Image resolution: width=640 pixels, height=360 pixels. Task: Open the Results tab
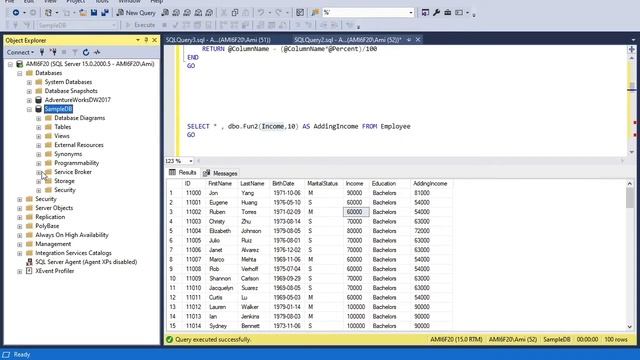click(x=183, y=173)
